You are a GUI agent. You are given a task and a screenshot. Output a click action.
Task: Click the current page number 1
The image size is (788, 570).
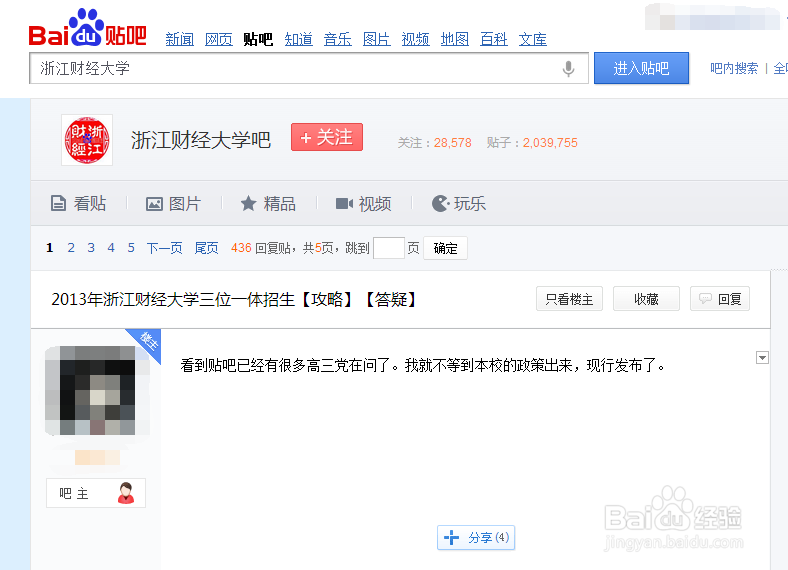(x=49, y=248)
